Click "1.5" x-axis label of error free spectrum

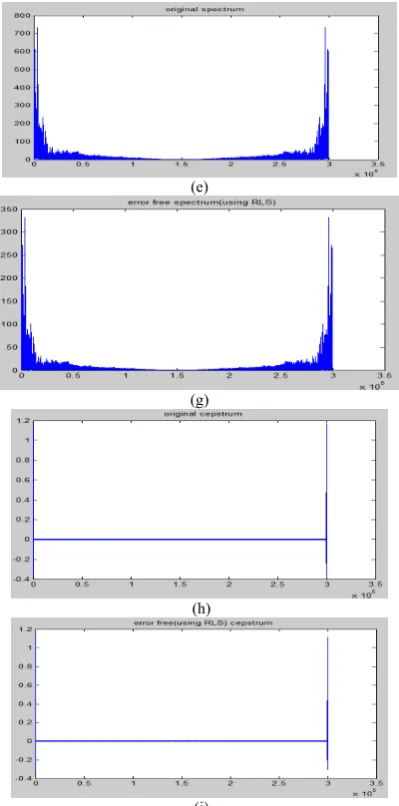[x=177, y=376]
